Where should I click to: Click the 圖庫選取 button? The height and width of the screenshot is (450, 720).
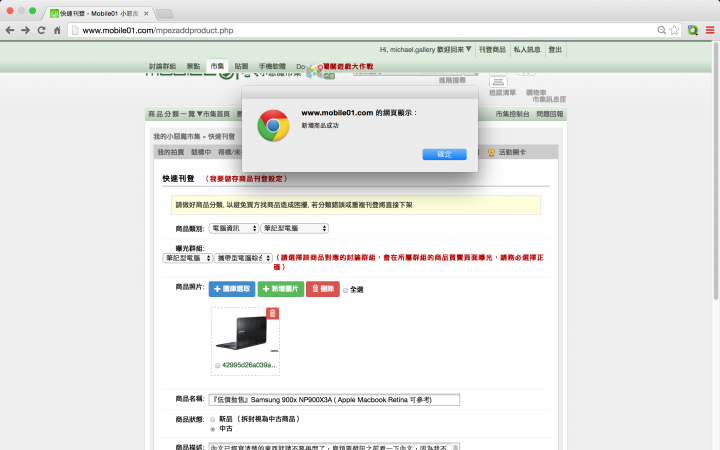coord(232,289)
